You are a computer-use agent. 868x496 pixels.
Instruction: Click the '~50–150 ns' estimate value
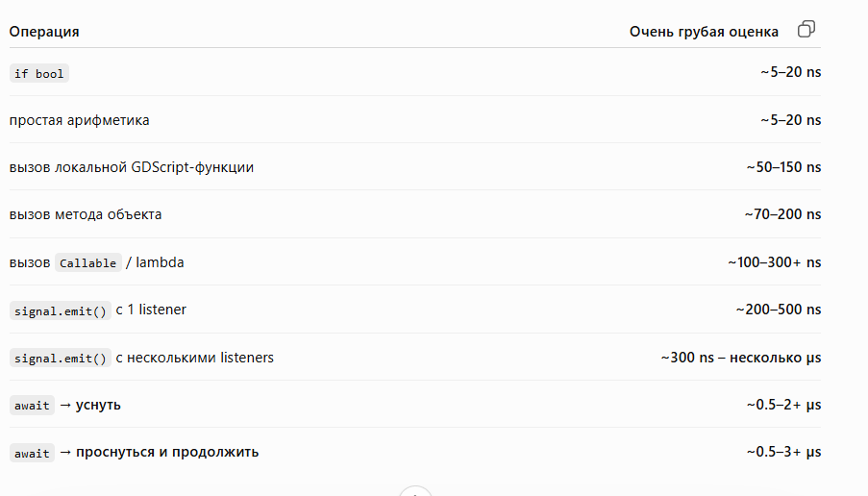pos(783,167)
